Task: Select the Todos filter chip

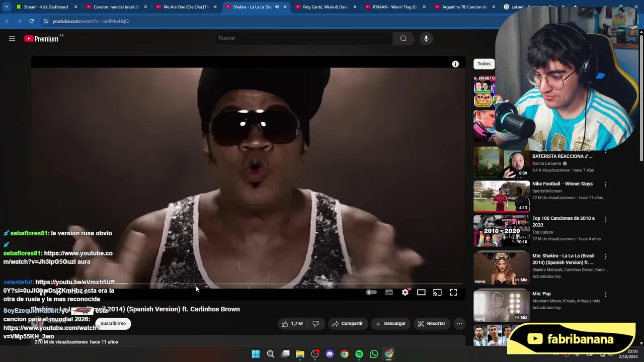Action: [x=484, y=64]
